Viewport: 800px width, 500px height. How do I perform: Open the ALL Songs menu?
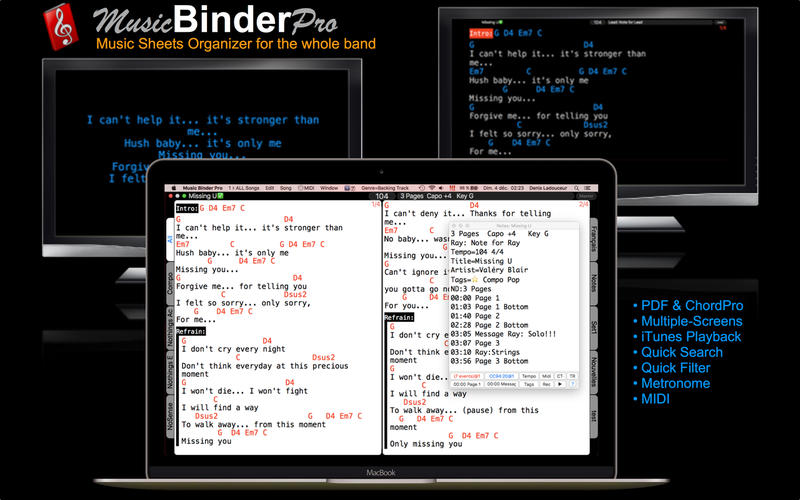pos(244,188)
